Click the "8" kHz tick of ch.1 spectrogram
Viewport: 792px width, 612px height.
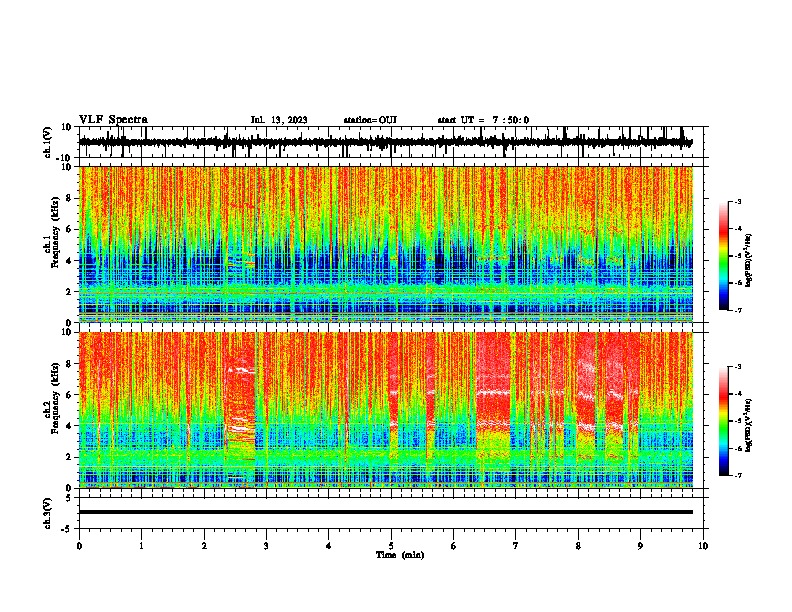(x=70, y=198)
